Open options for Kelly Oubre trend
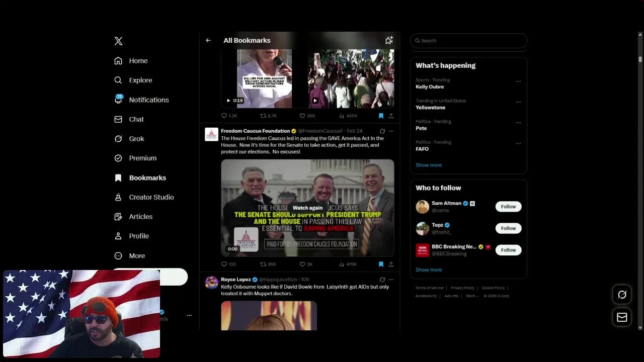The height and width of the screenshot is (362, 644). click(518, 81)
